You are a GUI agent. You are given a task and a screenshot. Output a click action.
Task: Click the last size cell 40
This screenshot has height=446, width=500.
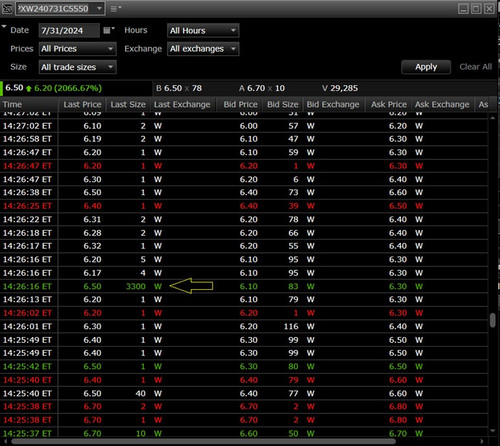tap(140, 393)
